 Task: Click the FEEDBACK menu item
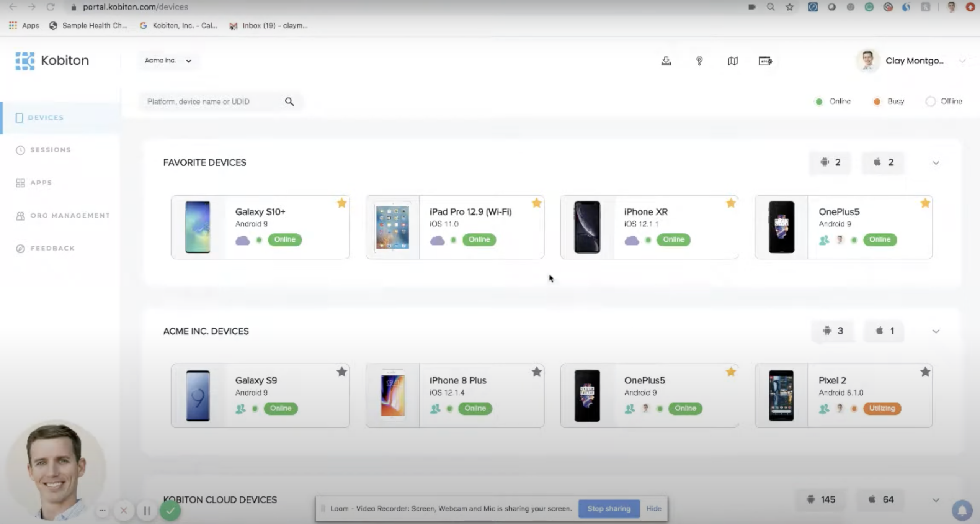(x=52, y=248)
